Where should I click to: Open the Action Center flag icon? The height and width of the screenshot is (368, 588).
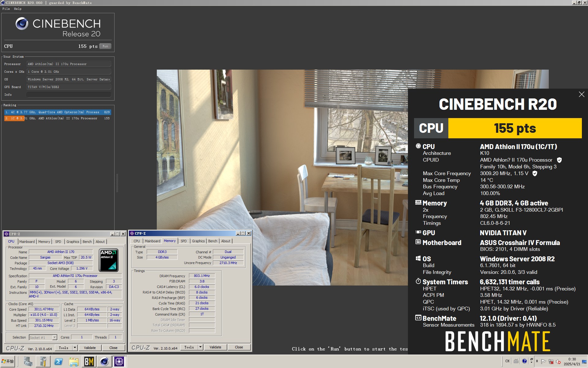point(544,361)
